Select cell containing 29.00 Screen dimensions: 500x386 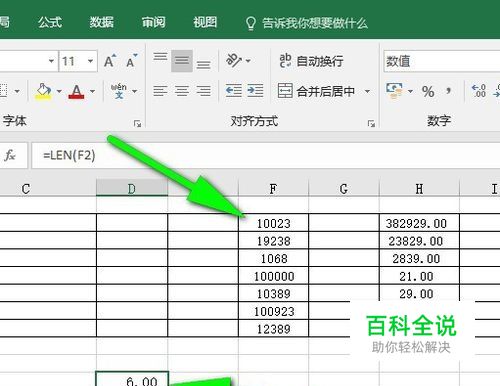[x=419, y=293]
